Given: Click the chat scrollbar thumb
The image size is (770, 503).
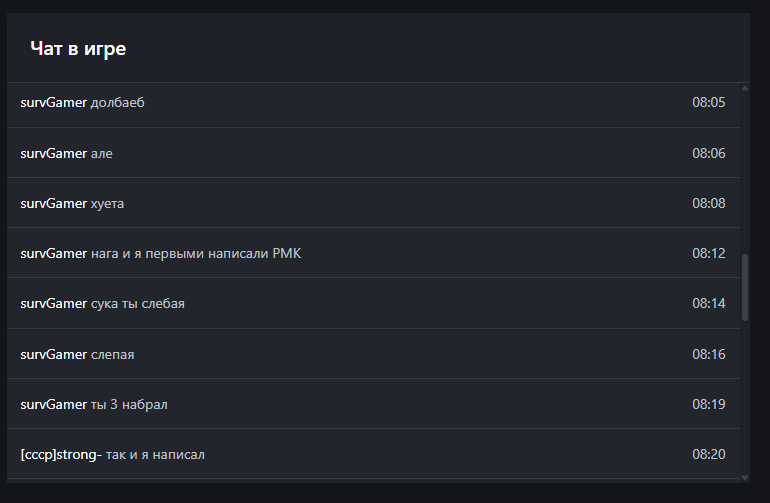Looking at the screenshot, I should pos(745,287).
